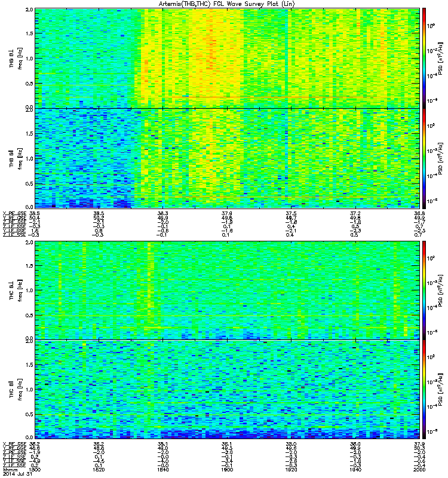Click the "1840" time tick label

(162, 470)
